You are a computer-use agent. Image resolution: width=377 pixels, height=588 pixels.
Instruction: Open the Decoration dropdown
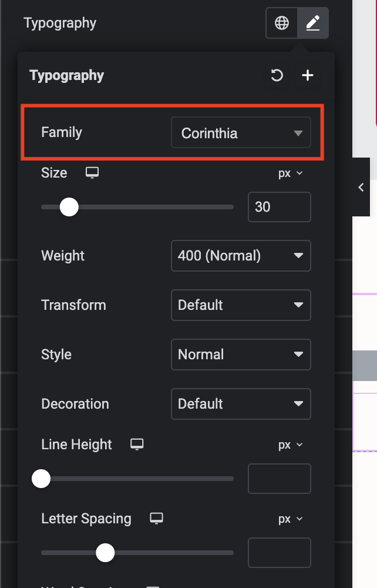pyautogui.click(x=241, y=404)
